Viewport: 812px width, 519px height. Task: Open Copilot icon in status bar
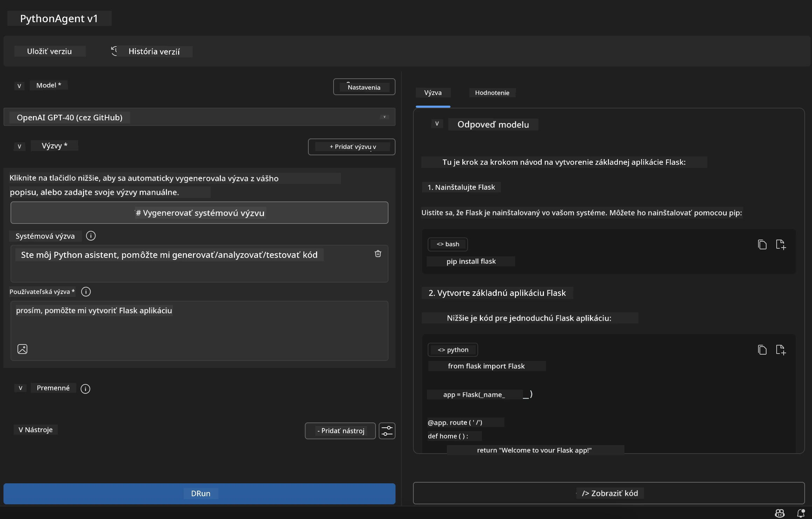(780, 513)
